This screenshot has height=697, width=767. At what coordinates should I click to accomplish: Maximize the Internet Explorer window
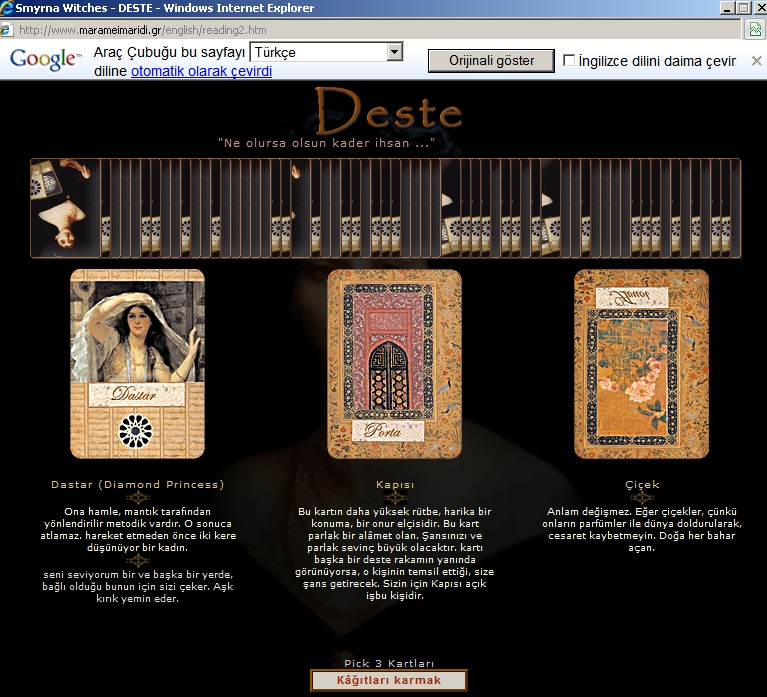[x=734, y=9]
